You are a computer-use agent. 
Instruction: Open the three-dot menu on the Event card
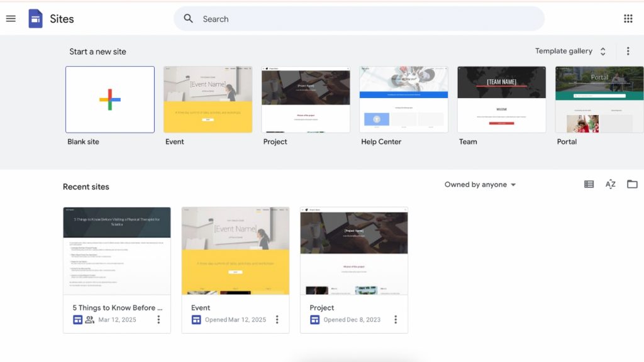(x=277, y=319)
